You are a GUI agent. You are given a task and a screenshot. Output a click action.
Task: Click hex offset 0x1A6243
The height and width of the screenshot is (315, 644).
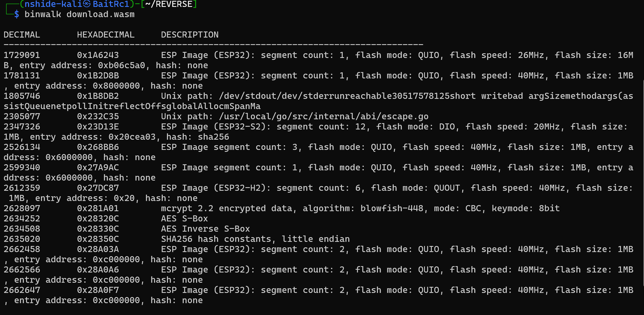click(x=98, y=55)
